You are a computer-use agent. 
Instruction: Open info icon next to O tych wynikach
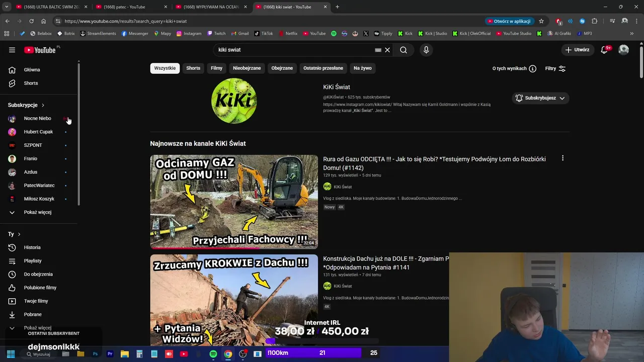tap(532, 68)
